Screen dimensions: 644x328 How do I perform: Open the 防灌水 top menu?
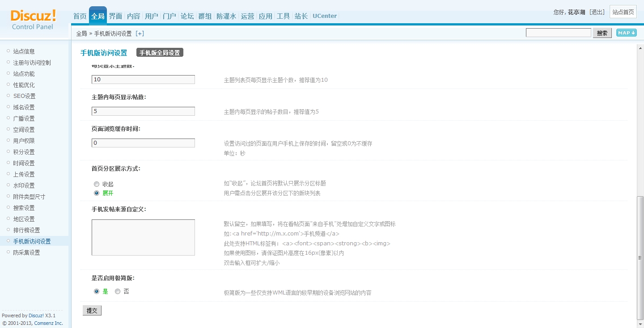point(226,16)
